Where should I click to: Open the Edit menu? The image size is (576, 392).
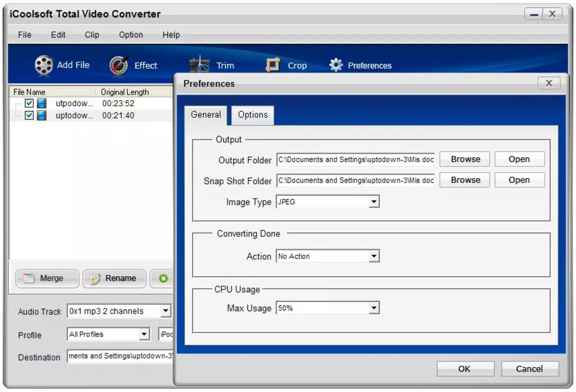[x=58, y=34]
